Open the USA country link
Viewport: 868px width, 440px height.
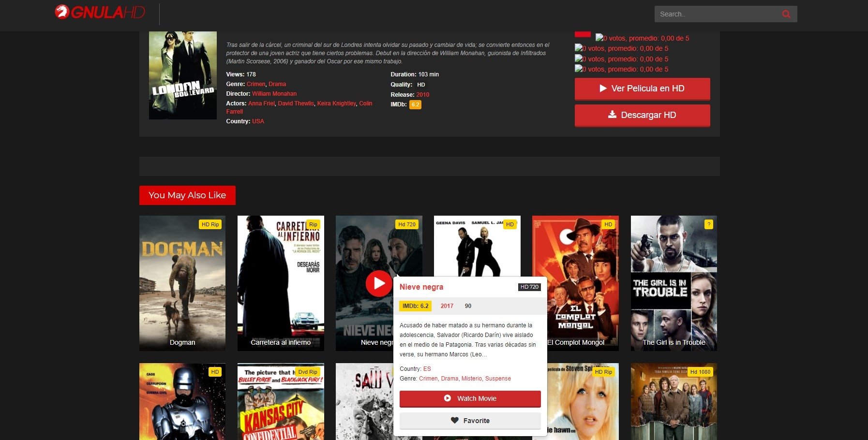[258, 121]
